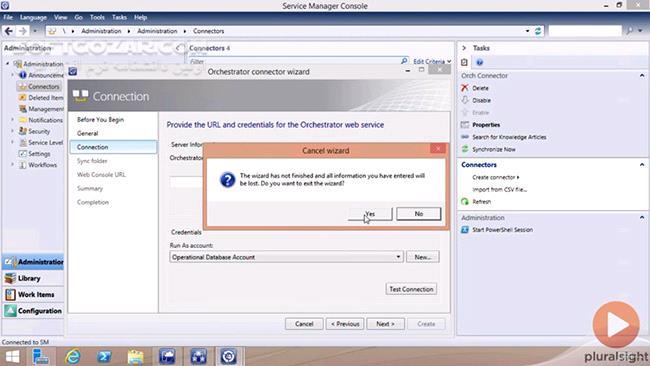
Task: Open the File menu
Action: pos(8,17)
